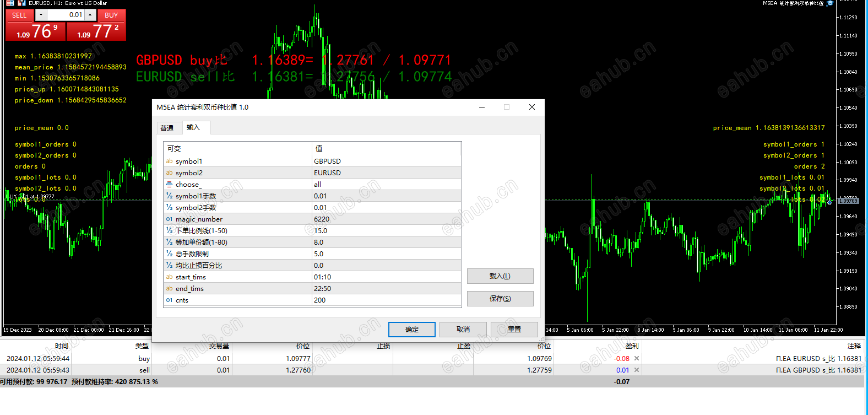Click the double type icon beside symbol2手数
Image resolution: width=868 pixels, height=415 pixels.
pos(169,207)
